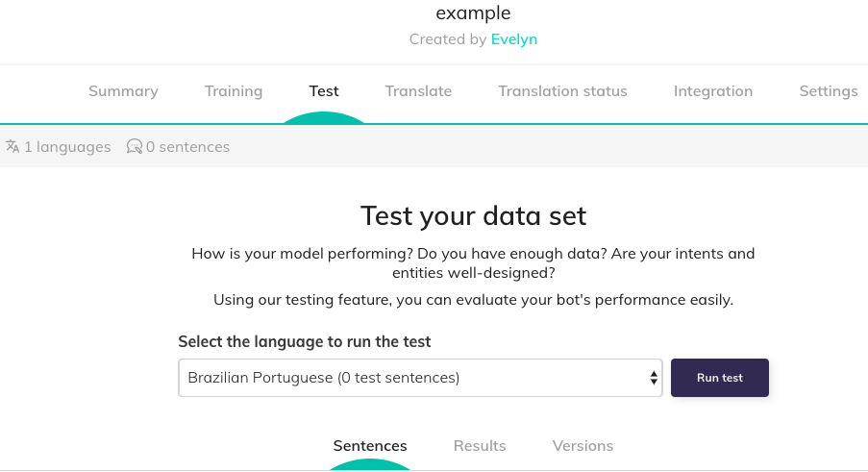Open the Settings tab
Screen dimensions: 868x472
coord(829,90)
